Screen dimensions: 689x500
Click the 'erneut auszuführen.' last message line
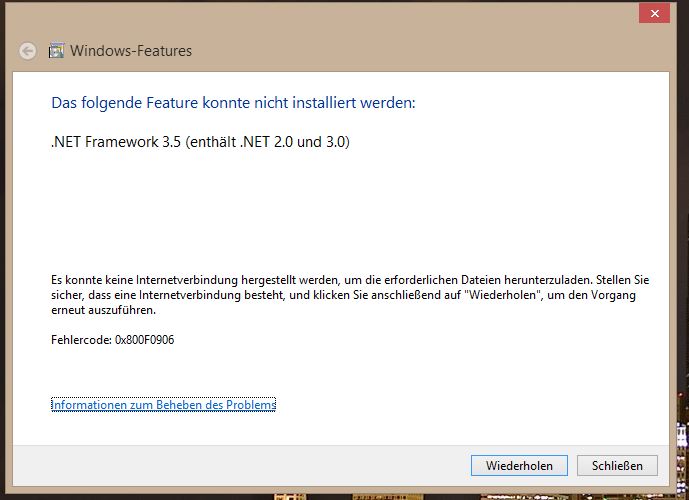tap(103, 310)
